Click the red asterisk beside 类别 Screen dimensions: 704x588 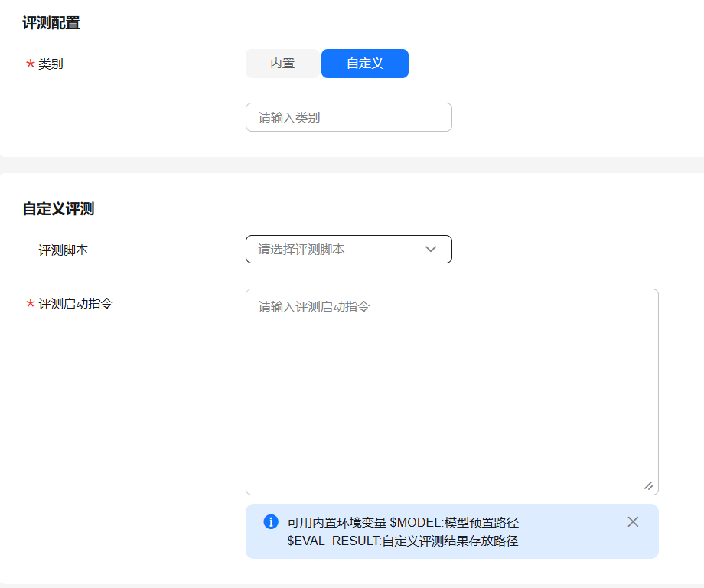[31, 64]
